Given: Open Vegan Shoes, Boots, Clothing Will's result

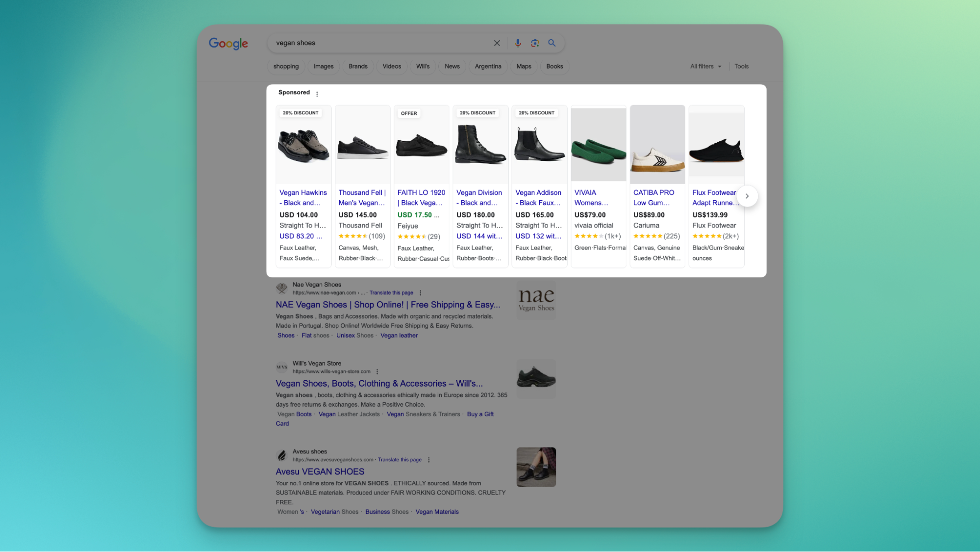Looking at the screenshot, I should 379,384.
